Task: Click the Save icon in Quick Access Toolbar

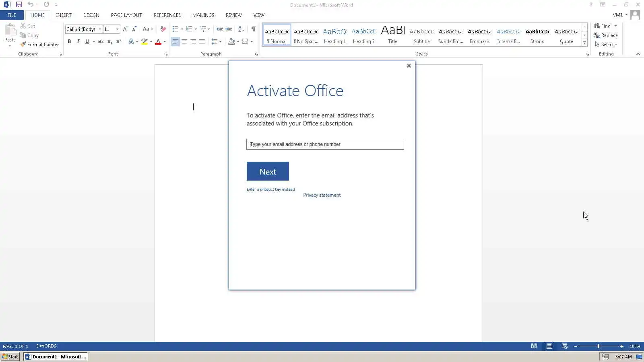Action: (19, 5)
